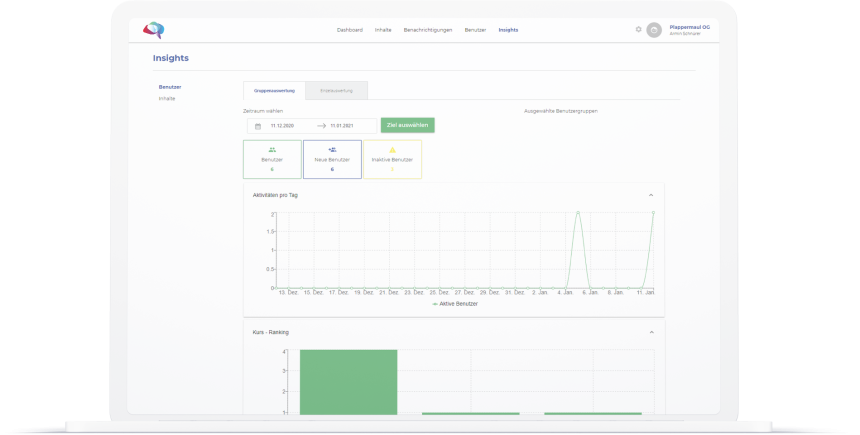Click the Plappermaul speech-bubble logo

pyautogui.click(x=154, y=30)
